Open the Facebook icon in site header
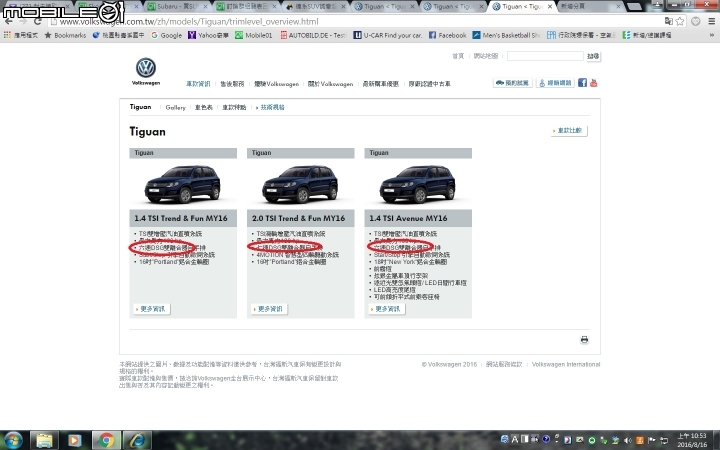This screenshot has width=720, height=450. point(582,83)
